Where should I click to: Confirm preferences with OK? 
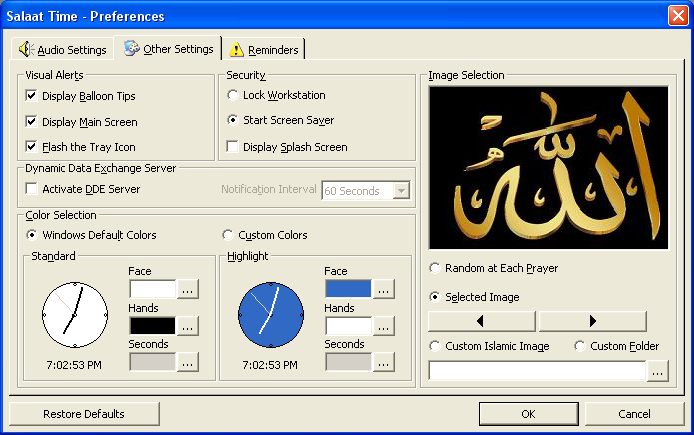coord(528,414)
